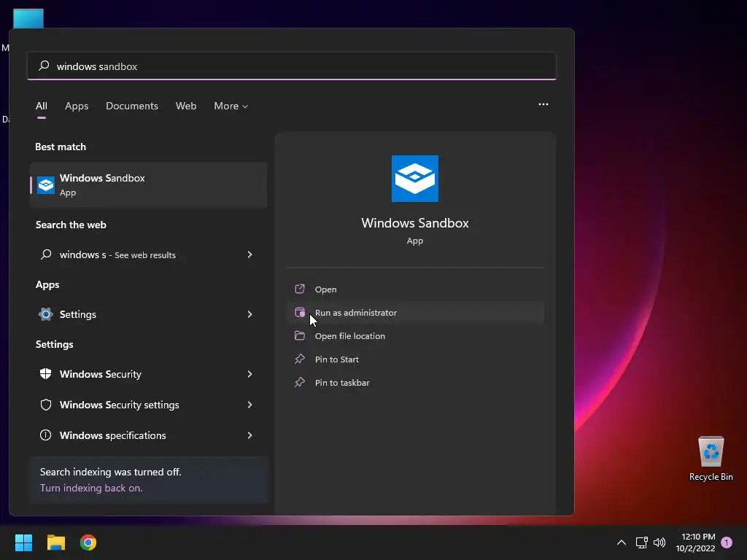The image size is (747, 560).
Task: Click the Windows Sandbox title in preview pane
Action: 415,223
